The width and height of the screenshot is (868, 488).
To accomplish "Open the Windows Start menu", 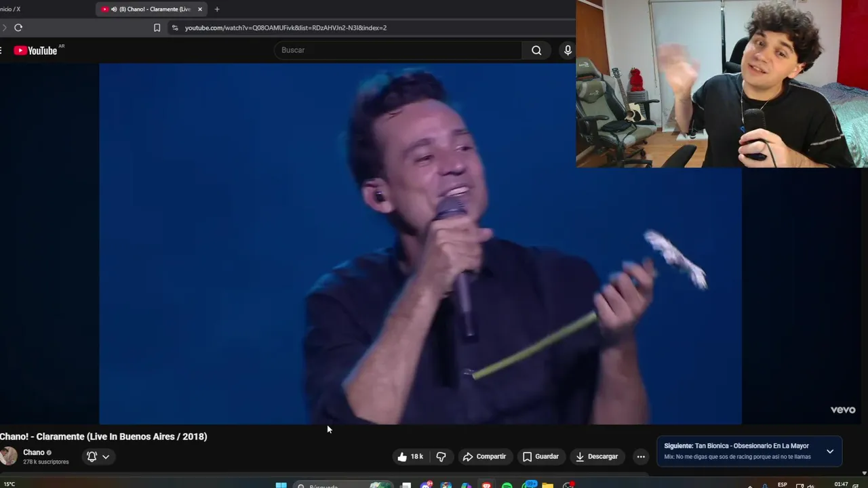I will point(281,485).
